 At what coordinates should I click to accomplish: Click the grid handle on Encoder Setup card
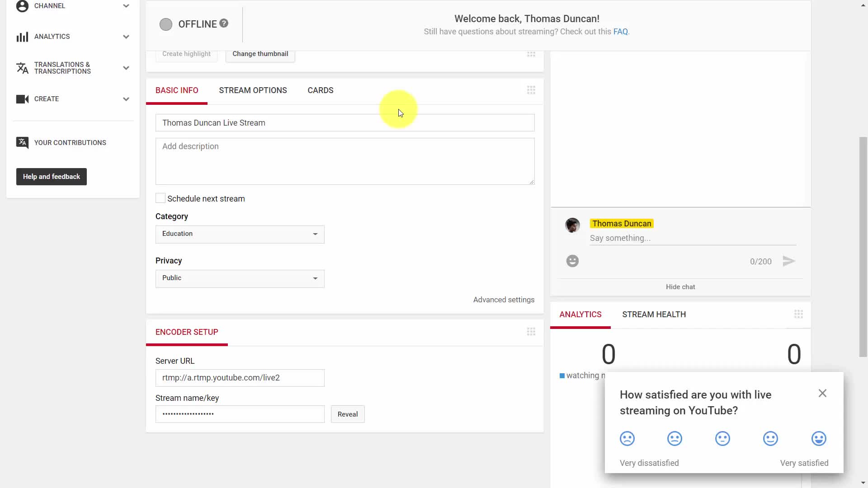click(531, 332)
